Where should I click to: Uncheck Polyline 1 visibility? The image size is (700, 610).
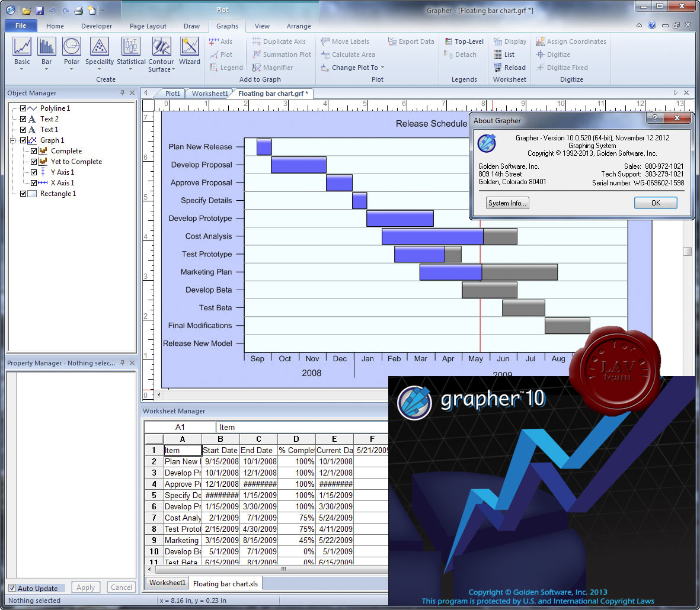tap(23, 108)
